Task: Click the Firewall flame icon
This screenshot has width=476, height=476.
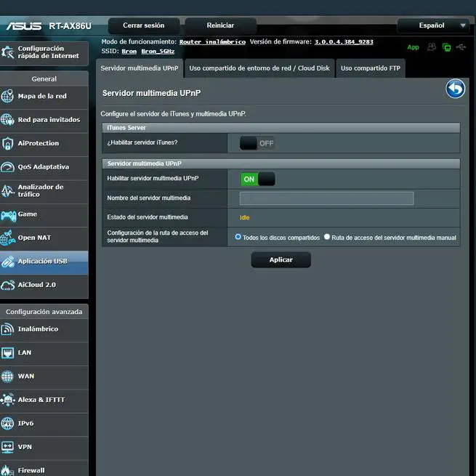Action: (7, 470)
